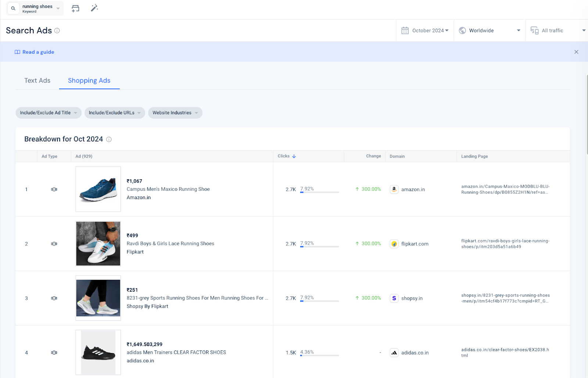
Task: Open flipkart.com ravdi landing page URL
Action: point(505,244)
